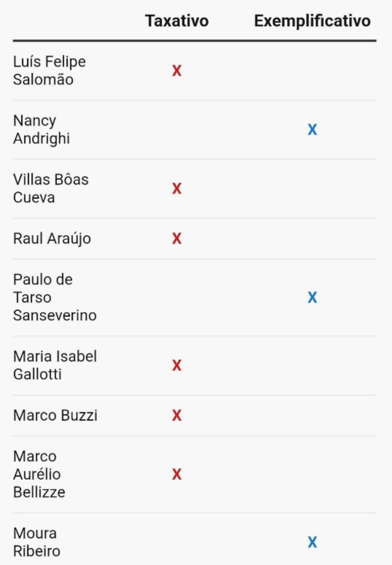
Task: Click the red X for Luís Felipe Salomão
Action: coord(177,71)
